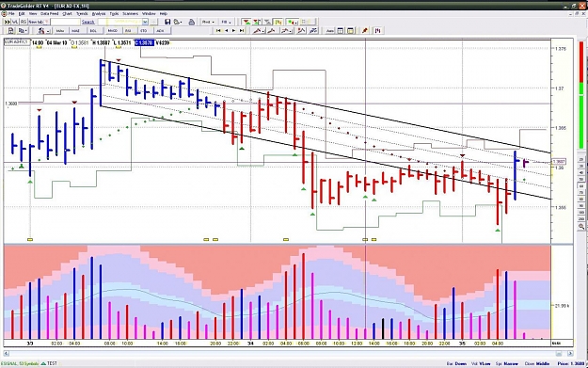Open the Tools menu
Screen dimensions: 588x368
tap(114, 13)
